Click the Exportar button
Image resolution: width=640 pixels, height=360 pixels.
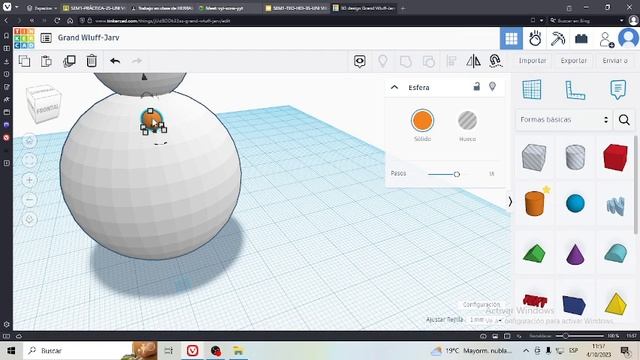coord(573,61)
